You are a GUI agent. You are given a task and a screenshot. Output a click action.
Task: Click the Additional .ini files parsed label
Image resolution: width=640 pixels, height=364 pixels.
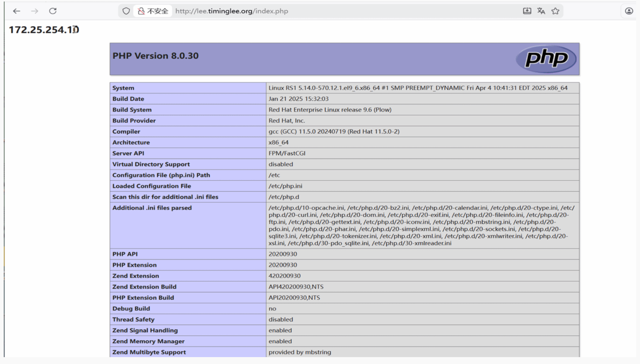click(152, 208)
